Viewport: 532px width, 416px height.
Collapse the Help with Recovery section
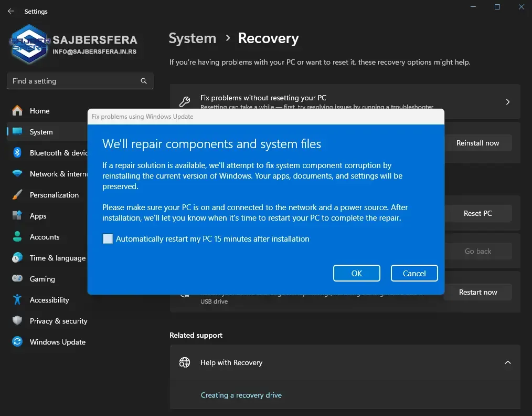coord(507,362)
